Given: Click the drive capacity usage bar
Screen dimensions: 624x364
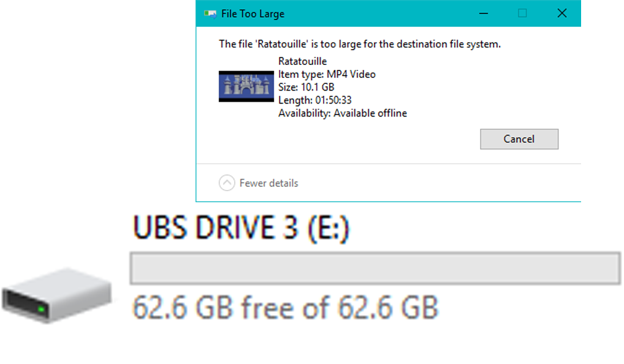Looking at the screenshot, I should 375,268.
